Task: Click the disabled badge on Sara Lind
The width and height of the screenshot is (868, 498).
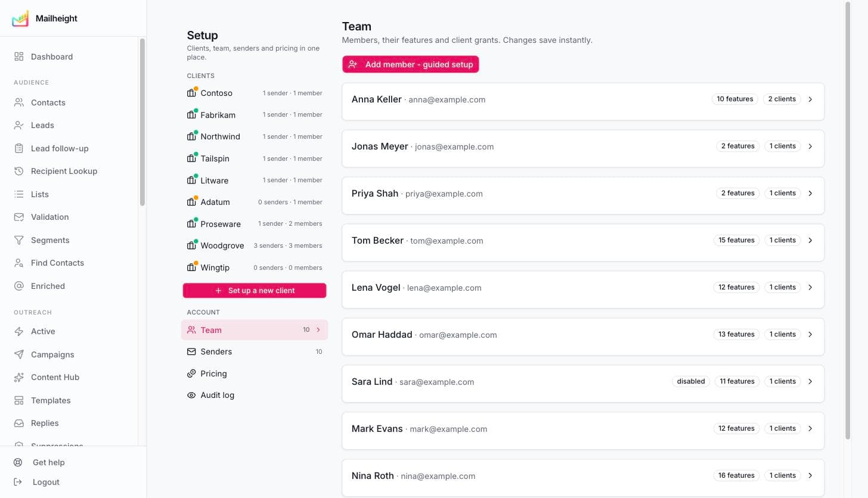Action: pyautogui.click(x=691, y=381)
